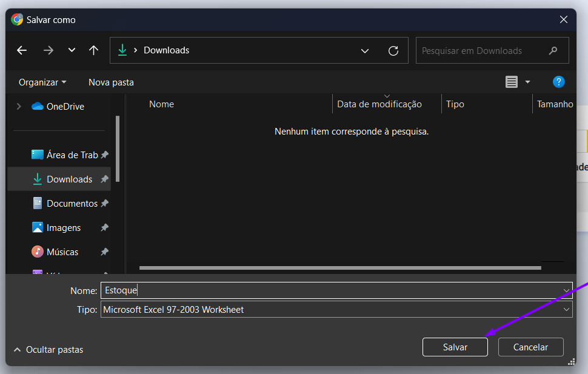The height and width of the screenshot is (374, 588).
Task: Click the Músicas folder icon
Action: (x=38, y=252)
